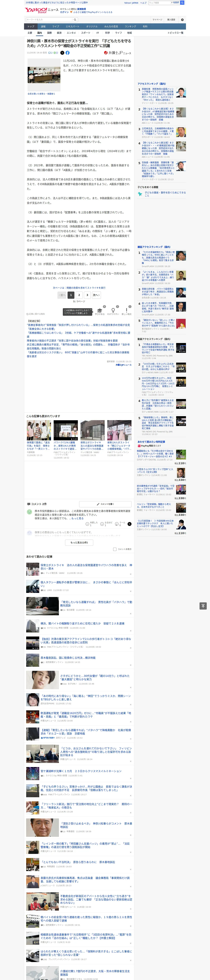Image resolution: width=210 pixels, height=980 pixels.
Task: Click the magnifier icon in keyword search
Action: (75, 20)
